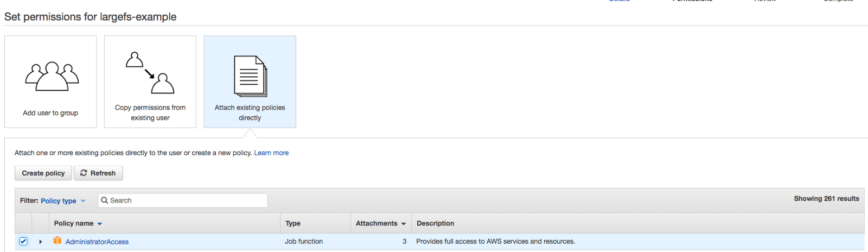This screenshot has width=868, height=252.
Task: Expand the AdministratorAccess row details triangle
Action: (41, 242)
